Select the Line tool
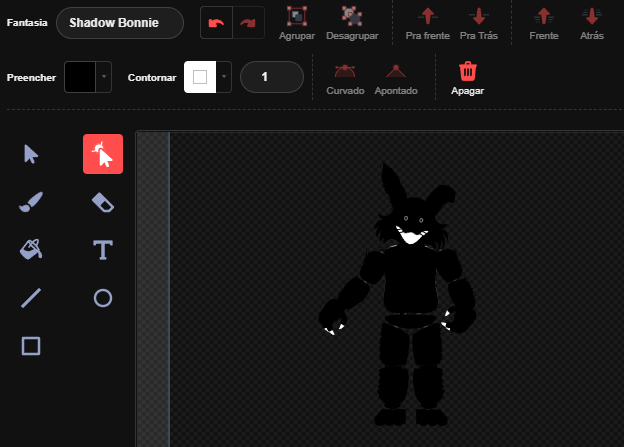The width and height of the screenshot is (624, 447). [31, 298]
